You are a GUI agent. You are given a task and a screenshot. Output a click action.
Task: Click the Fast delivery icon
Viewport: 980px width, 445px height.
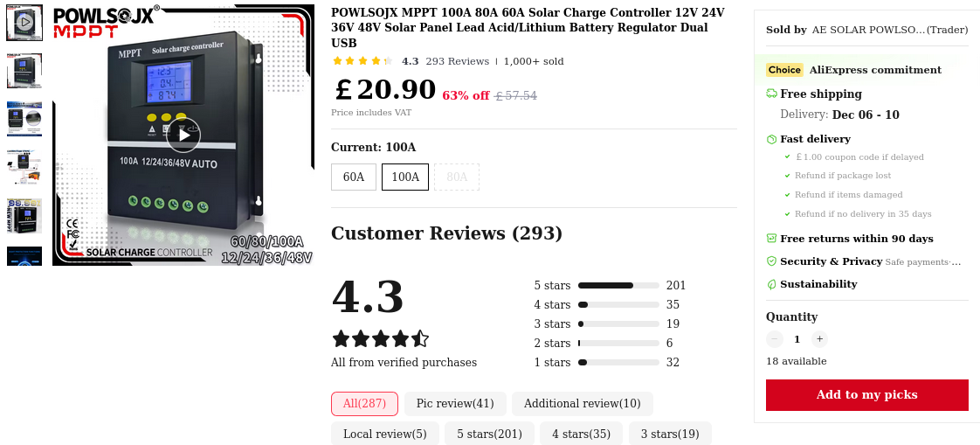[771, 139]
